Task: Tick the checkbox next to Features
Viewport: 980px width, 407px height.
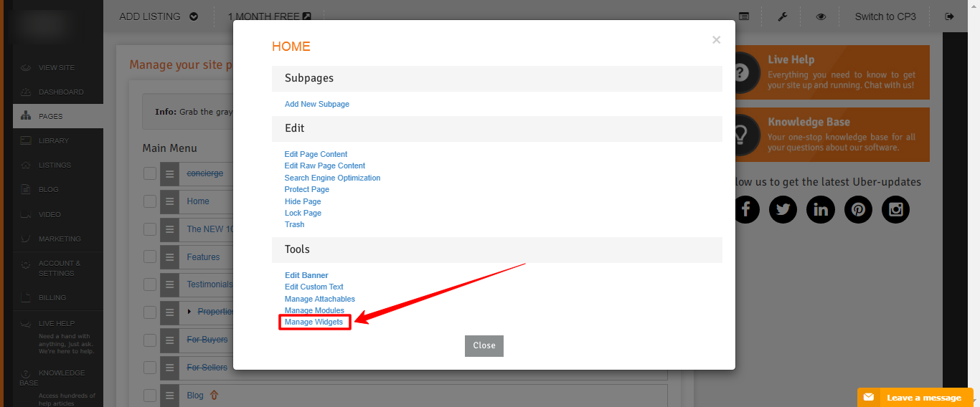Action: 149,257
